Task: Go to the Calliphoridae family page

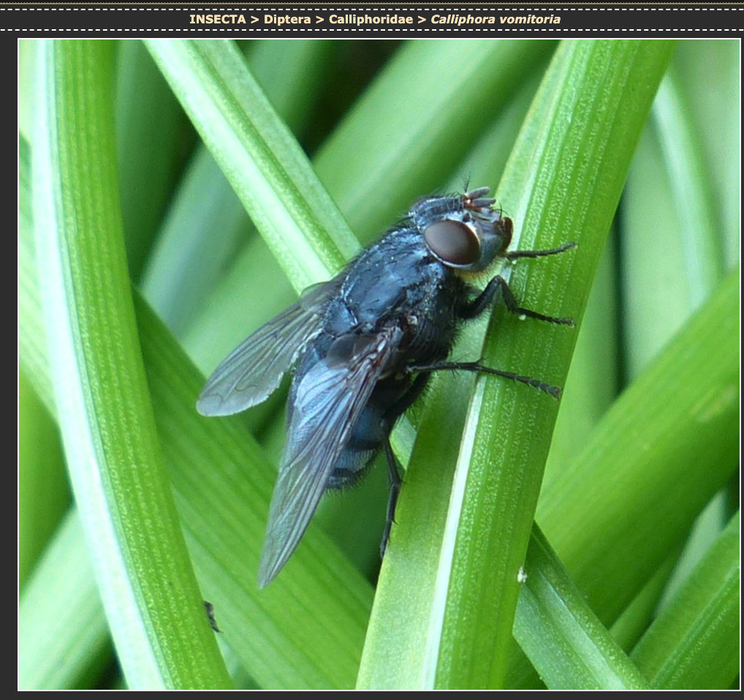Action: click(x=370, y=20)
